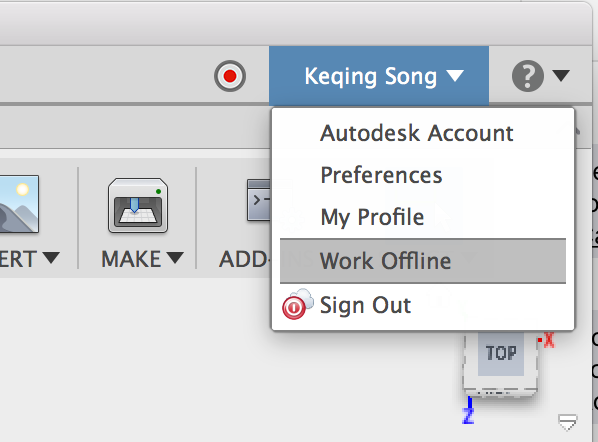
Task: Choose Preferences from the user menu
Action: 381,175
